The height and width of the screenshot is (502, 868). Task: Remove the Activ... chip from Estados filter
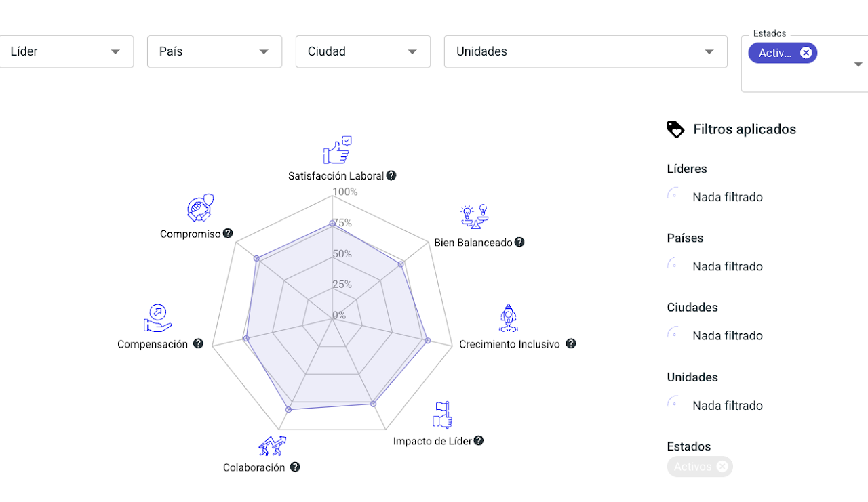click(x=806, y=53)
